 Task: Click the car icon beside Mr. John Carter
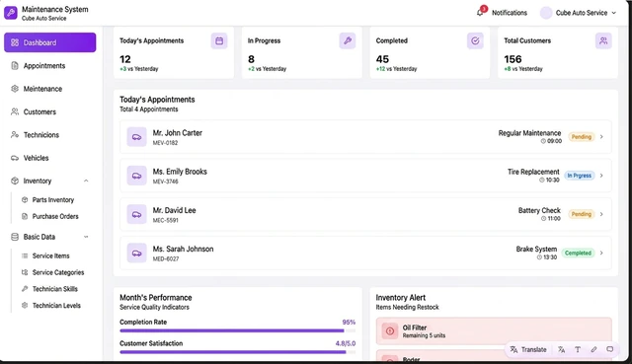[136, 137]
